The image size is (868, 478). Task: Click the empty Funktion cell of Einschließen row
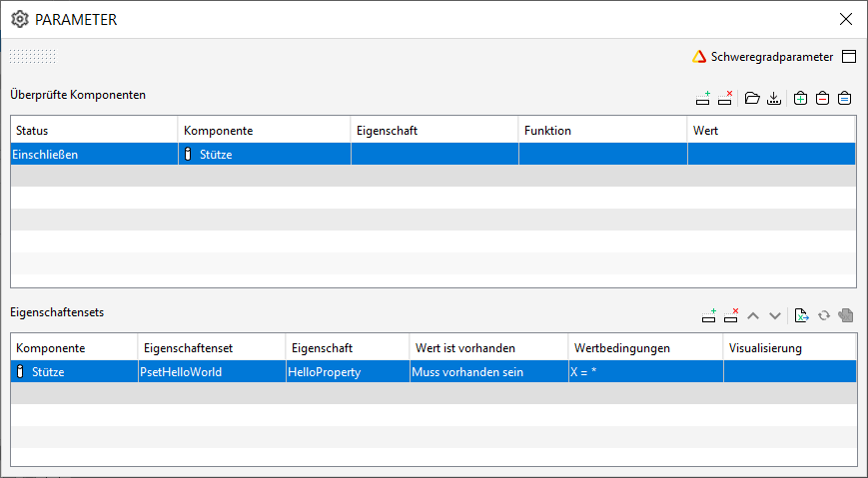click(x=603, y=155)
